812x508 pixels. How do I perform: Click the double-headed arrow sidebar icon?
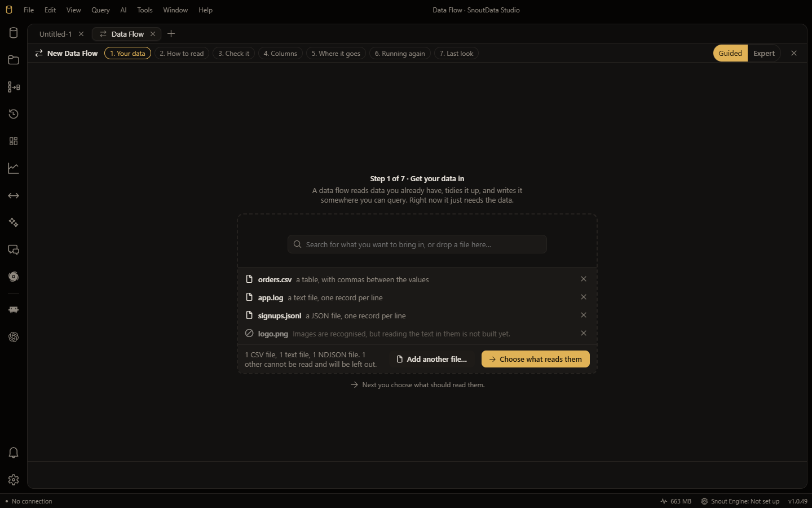pos(14,195)
